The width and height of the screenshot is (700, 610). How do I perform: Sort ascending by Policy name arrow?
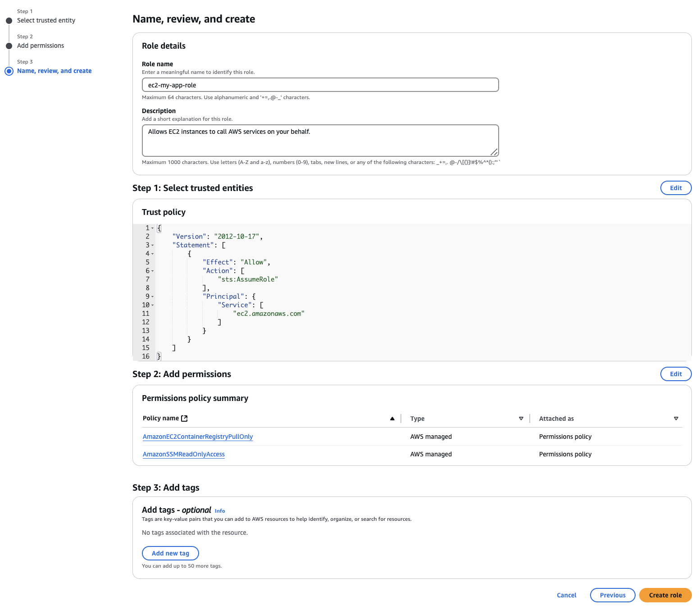click(392, 419)
